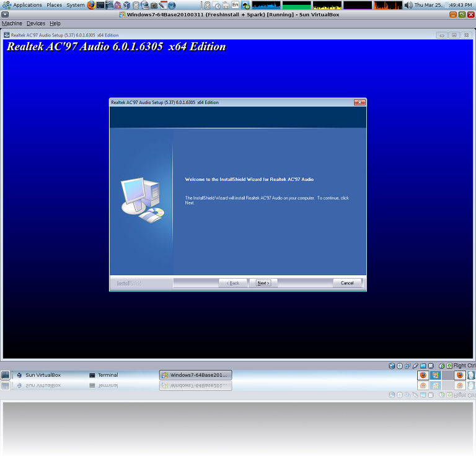This screenshot has width=476, height=456.
Task: Click the Right Ctrl host key label
Action: click(x=464, y=366)
